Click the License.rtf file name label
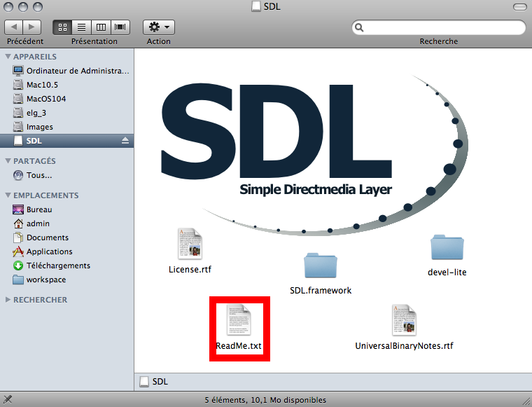Image resolution: width=532 pixels, height=407 pixels. 190,269
